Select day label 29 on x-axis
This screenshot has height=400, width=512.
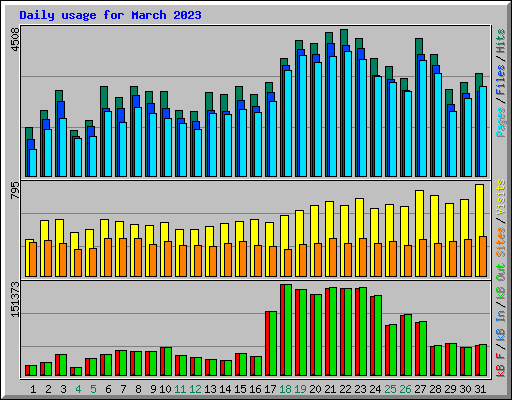pos(450,389)
